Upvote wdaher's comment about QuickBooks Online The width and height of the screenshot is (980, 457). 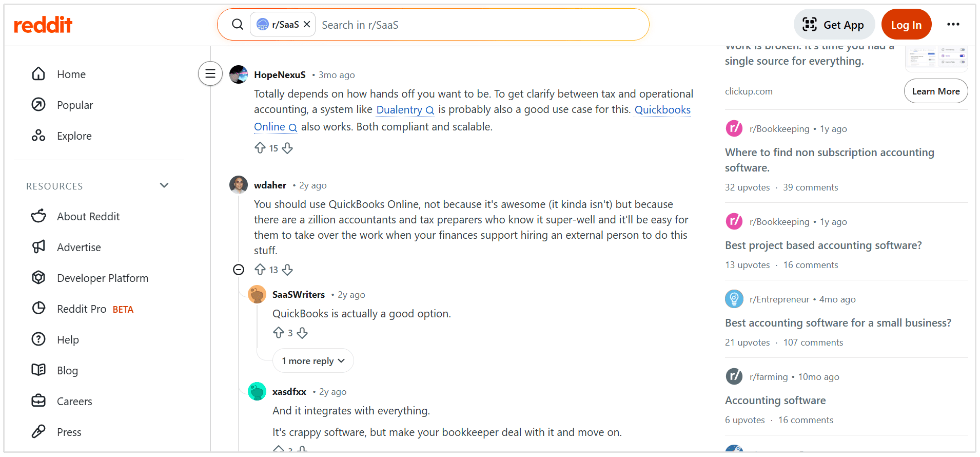coord(261,269)
